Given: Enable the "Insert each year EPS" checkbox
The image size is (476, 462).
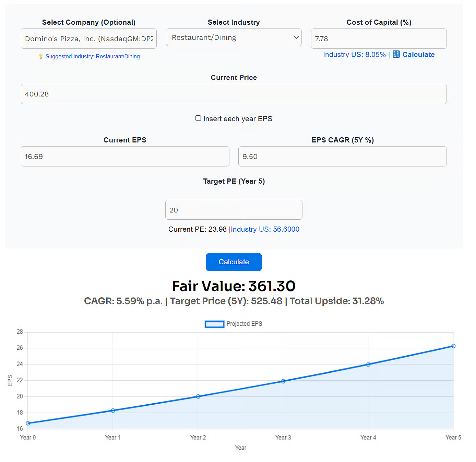Looking at the screenshot, I should click(198, 118).
